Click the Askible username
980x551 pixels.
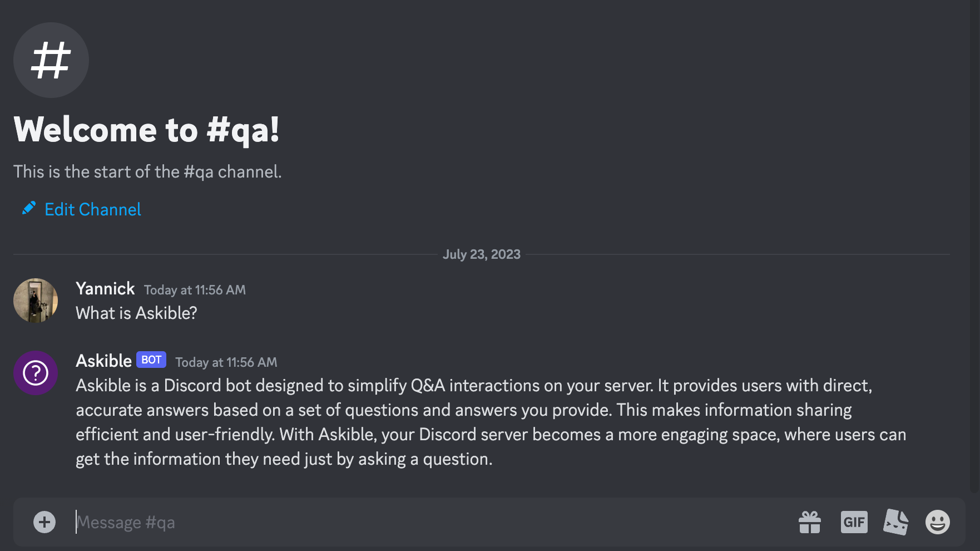click(x=103, y=361)
